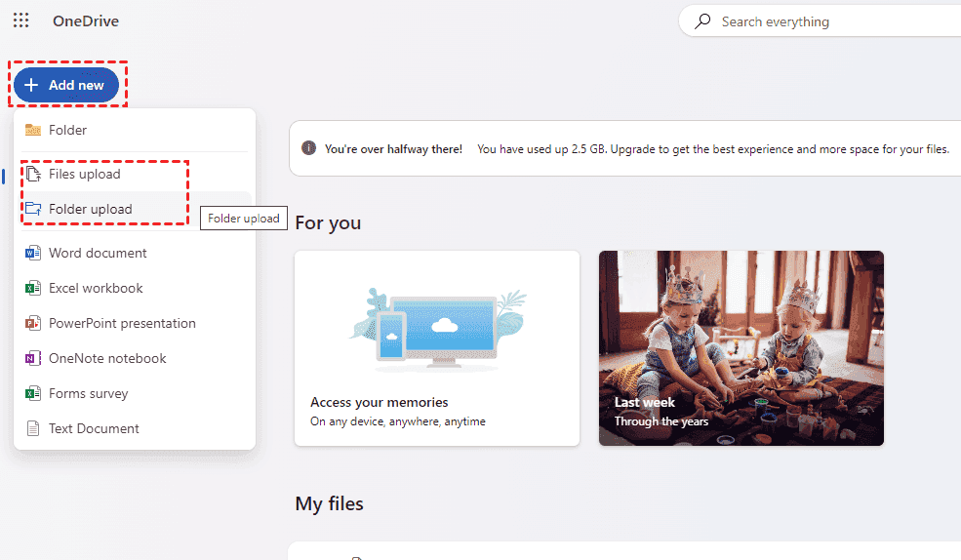961x560 pixels.
Task: Click the yellow Folder icon
Action: tap(33, 130)
